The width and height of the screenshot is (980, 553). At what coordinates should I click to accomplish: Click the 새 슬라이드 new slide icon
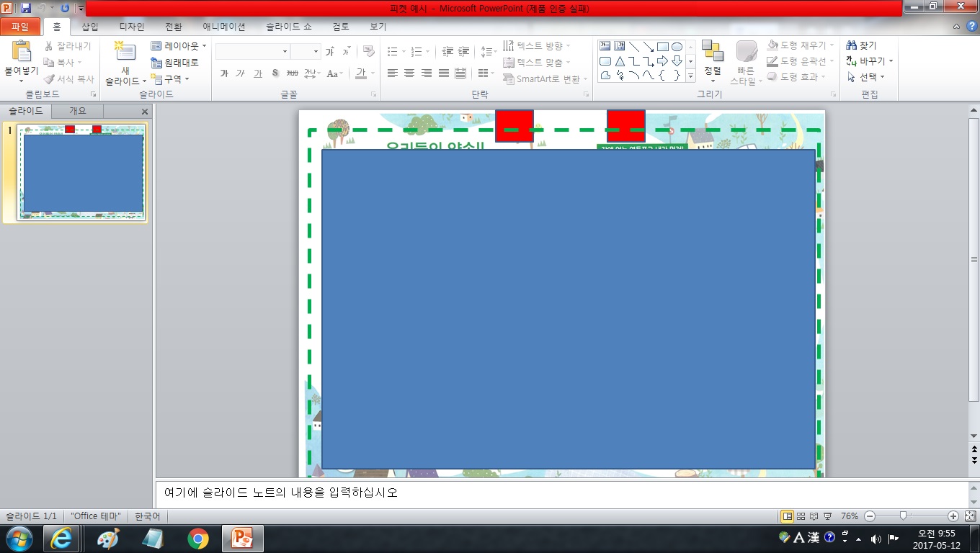coord(125,52)
